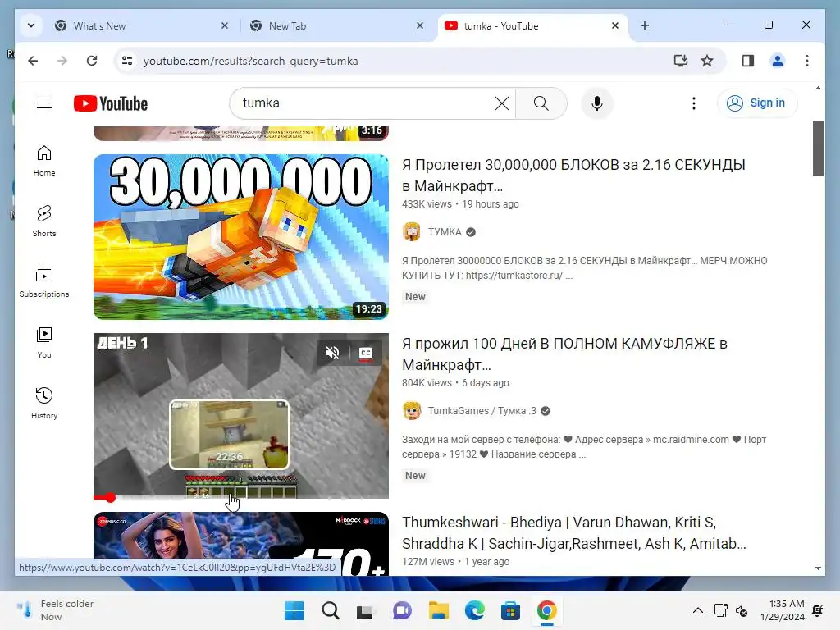This screenshot has height=630, width=840.
Task: Run search with the magnifier button
Action: 541,103
